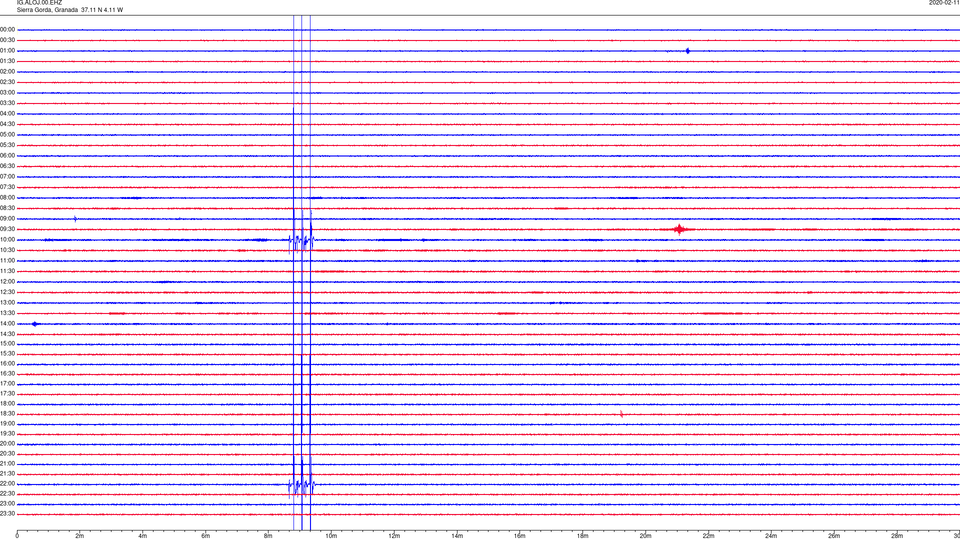This screenshot has width=960, height=540.
Task: Click the 8m tick label on axis
Action: [268, 536]
